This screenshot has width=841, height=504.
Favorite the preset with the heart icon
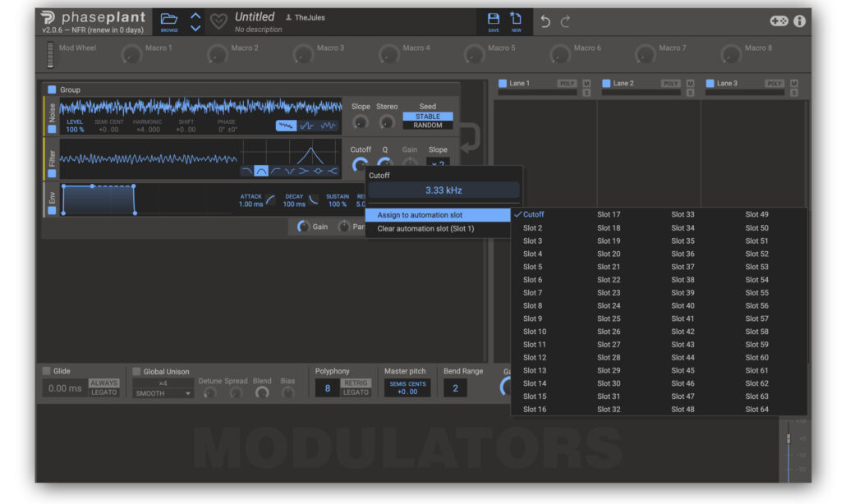(x=218, y=21)
